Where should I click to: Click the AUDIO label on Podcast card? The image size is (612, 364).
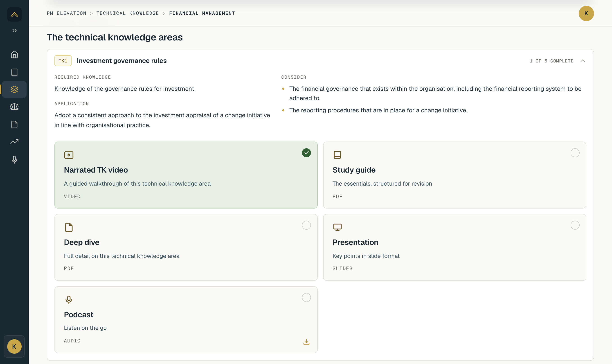[x=72, y=341]
